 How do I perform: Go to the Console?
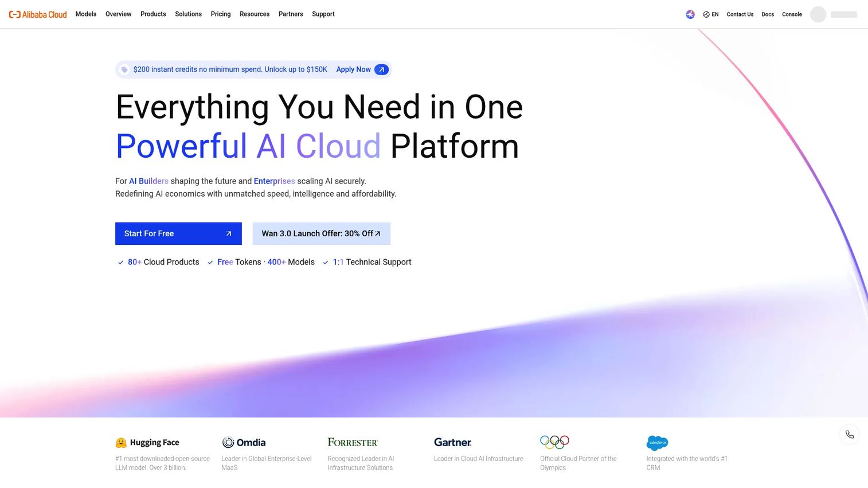coord(792,14)
